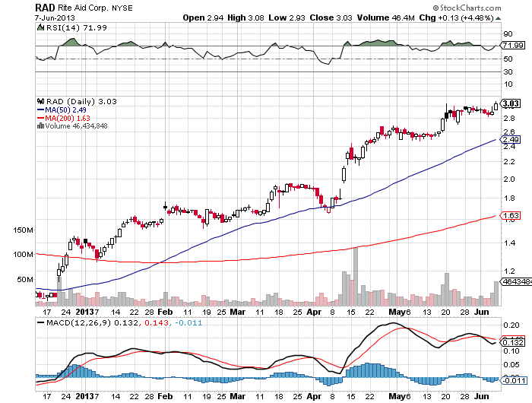This screenshot has height=403, width=532.
Task: Click the black MACD legend line
Action: click(x=41, y=323)
